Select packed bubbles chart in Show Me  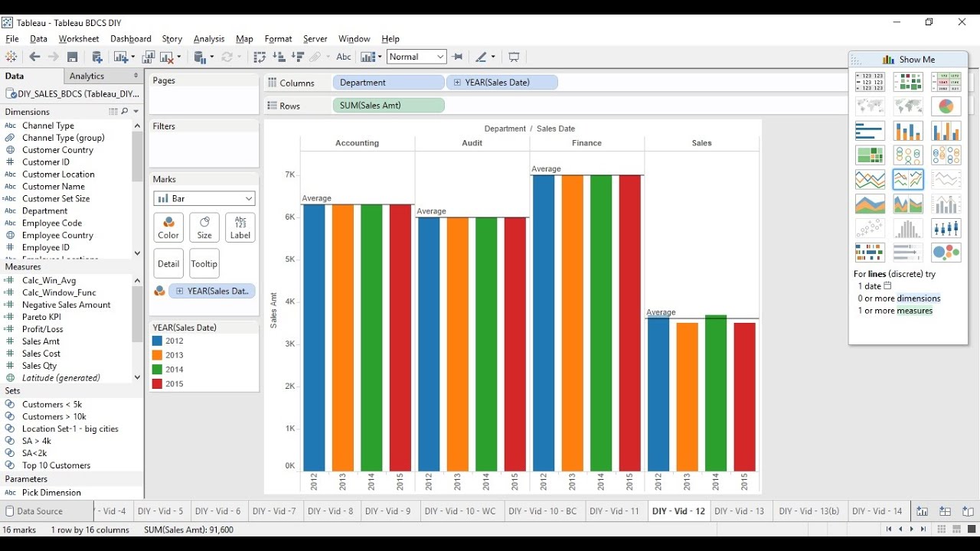[x=946, y=253]
